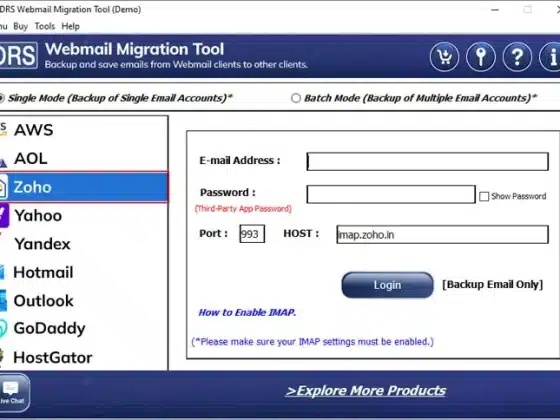Click the DRS logo in header
This screenshot has height=420, width=560.
[x=18, y=56]
